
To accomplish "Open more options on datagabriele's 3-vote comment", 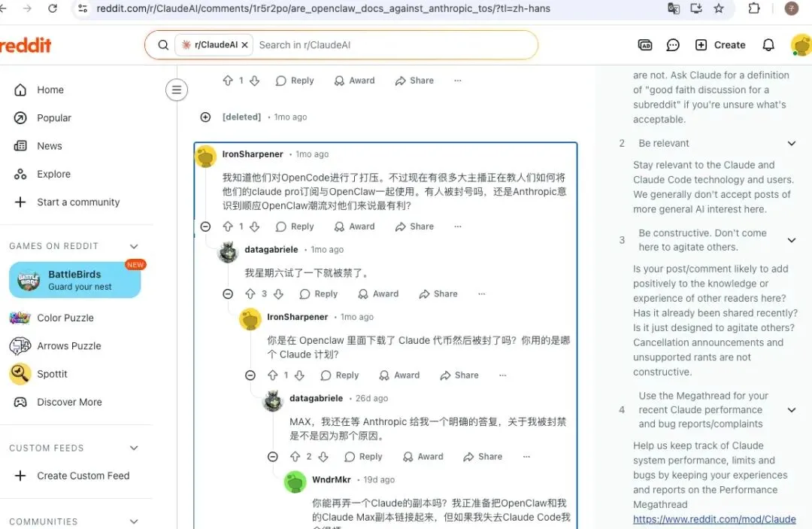I will click(x=482, y=293).
